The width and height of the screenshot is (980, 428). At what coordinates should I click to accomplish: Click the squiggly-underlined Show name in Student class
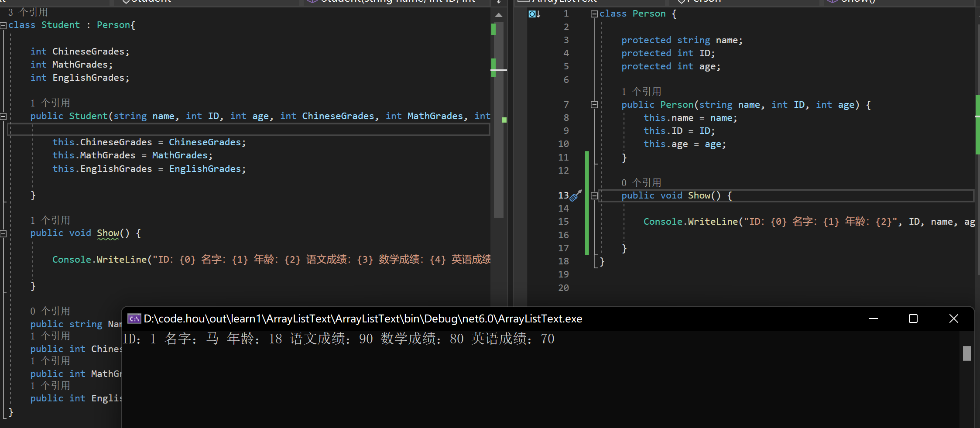click(108, 233)
